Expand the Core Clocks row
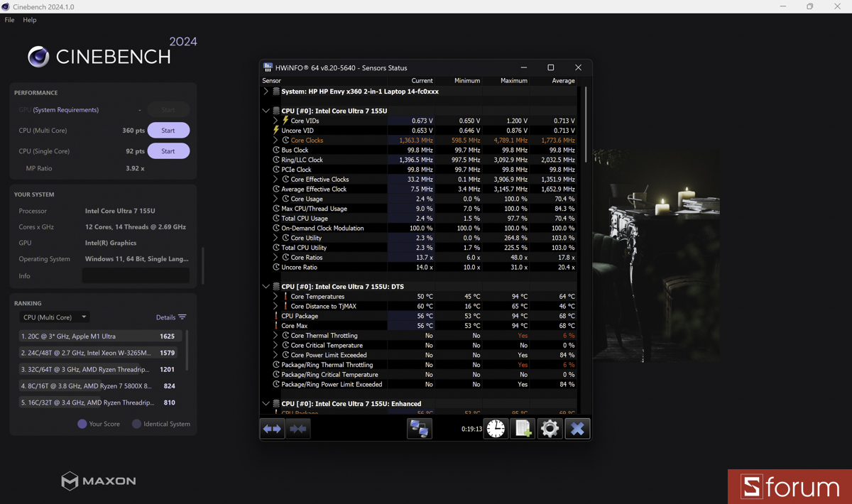 pyautogui.click(x=275, y=141)
